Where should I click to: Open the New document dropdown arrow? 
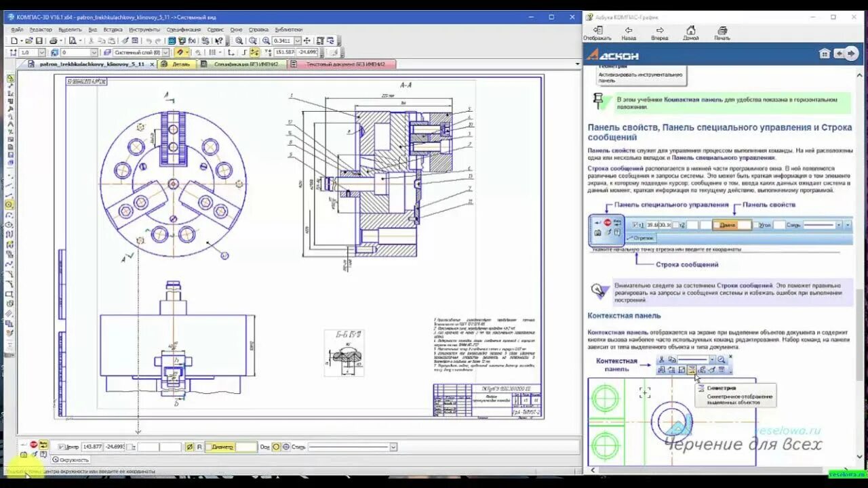coord(21,41)
